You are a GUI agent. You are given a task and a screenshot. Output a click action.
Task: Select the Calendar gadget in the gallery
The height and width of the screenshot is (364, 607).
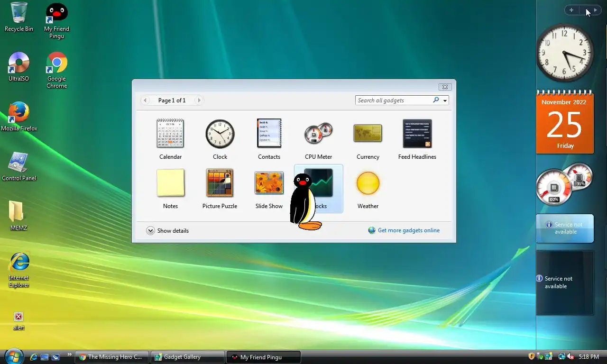[170, 139]
